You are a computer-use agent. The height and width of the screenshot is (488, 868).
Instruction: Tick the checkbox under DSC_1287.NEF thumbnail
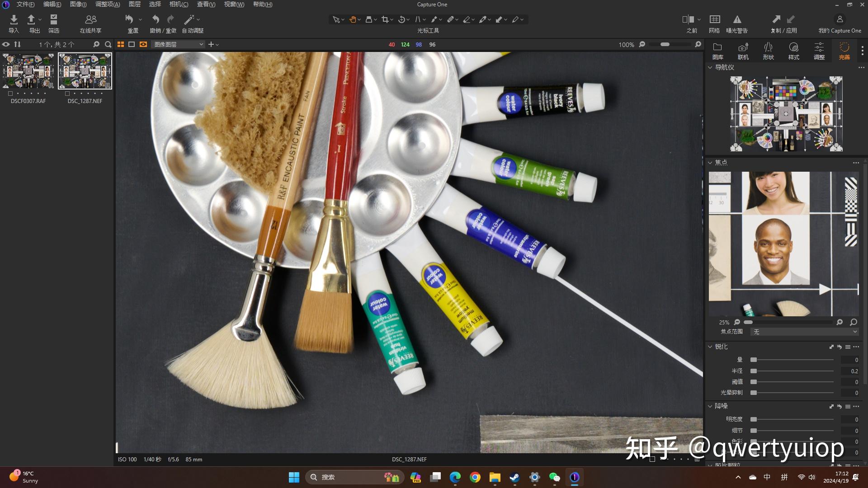pyautogui.click(x=67, y=94)
